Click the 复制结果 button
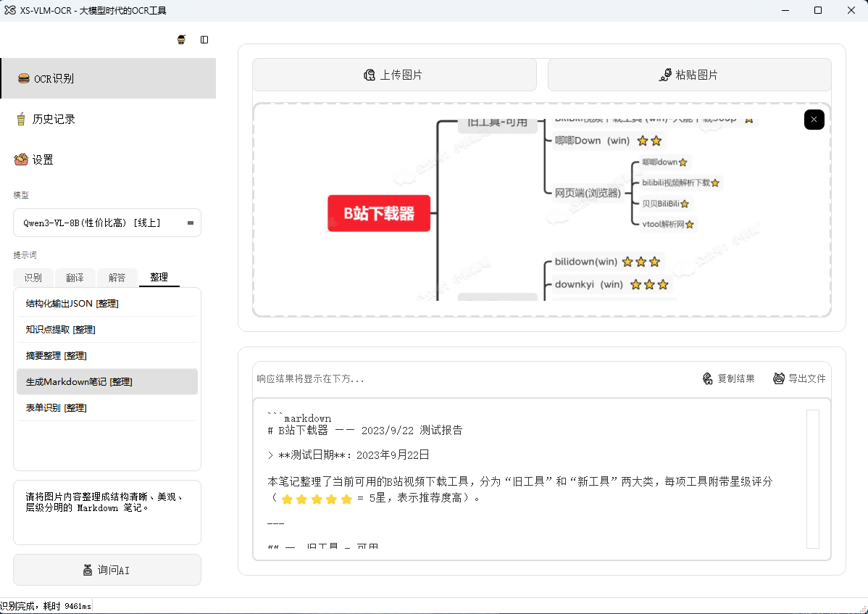 [728, 378]
